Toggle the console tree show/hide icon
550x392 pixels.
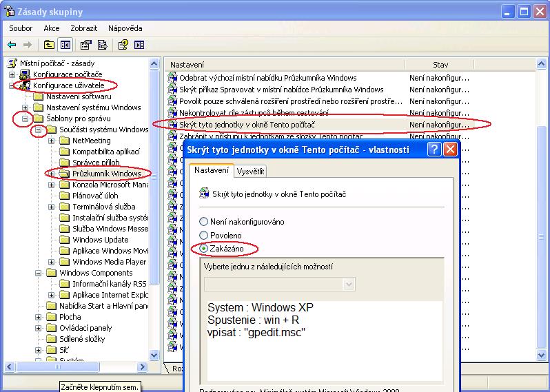(65, 45)
